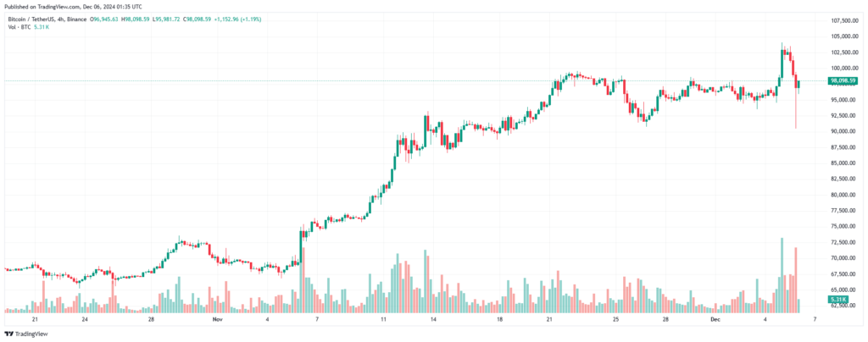The image size is (868, 342).
Task: Click the dotted current price line on the chart
Action: coord(415,80)
